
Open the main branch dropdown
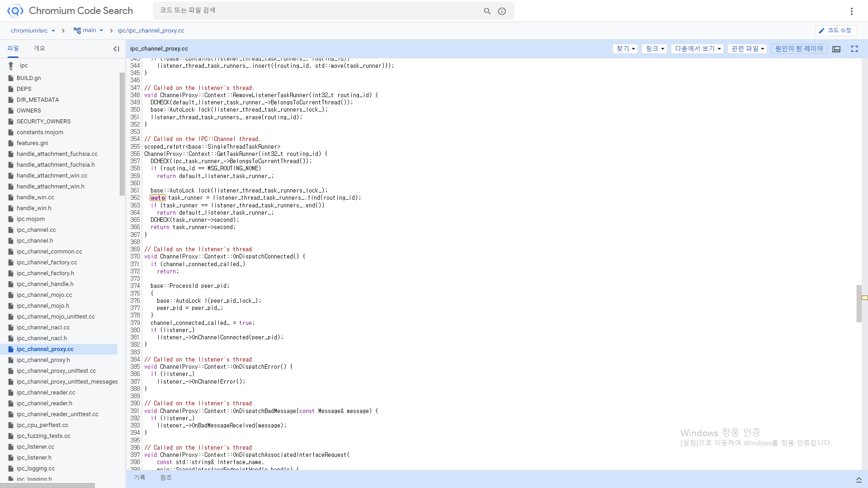(x=89, y=30)
